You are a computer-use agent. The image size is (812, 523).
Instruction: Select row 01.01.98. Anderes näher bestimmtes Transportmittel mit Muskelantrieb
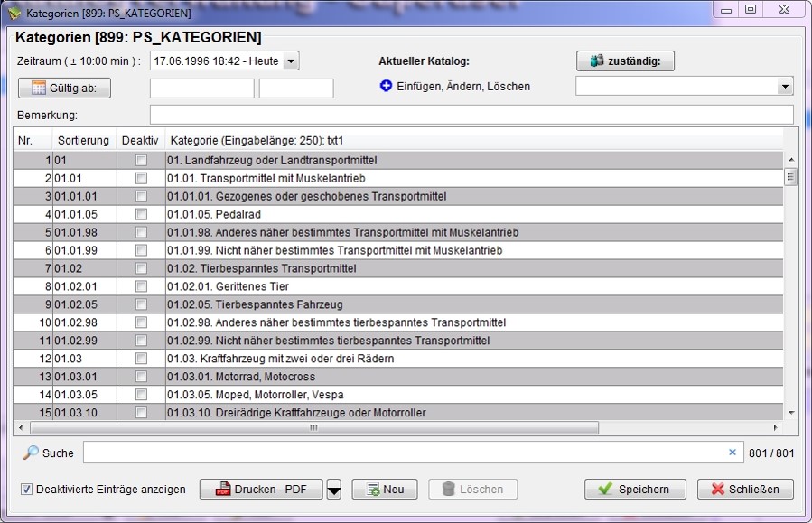(397, 232)
